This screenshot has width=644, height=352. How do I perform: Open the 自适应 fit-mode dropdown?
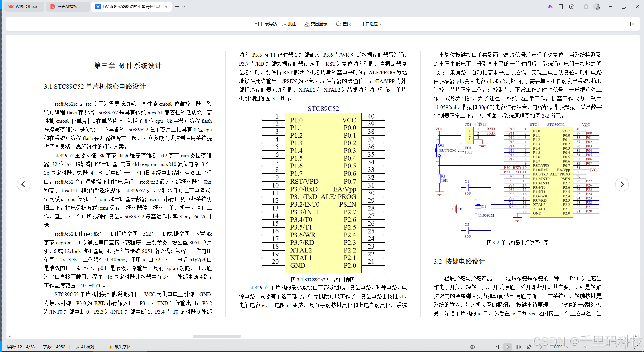(370, 24)
